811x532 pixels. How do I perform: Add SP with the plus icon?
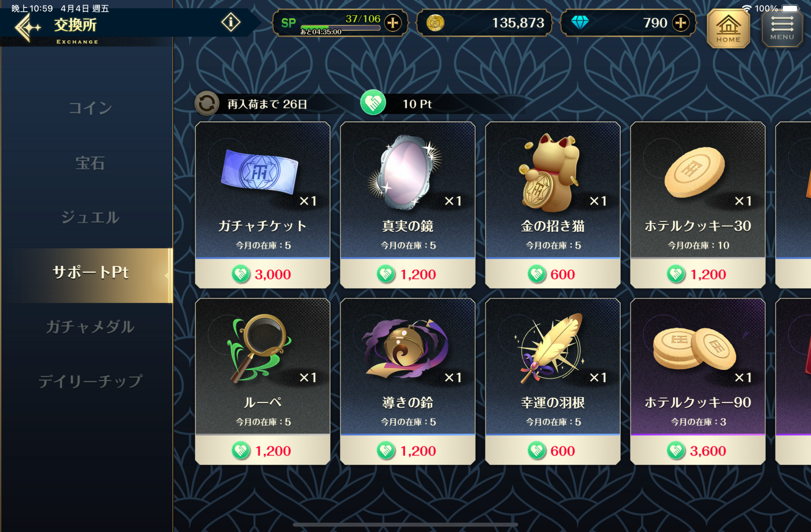pos(393,23)
